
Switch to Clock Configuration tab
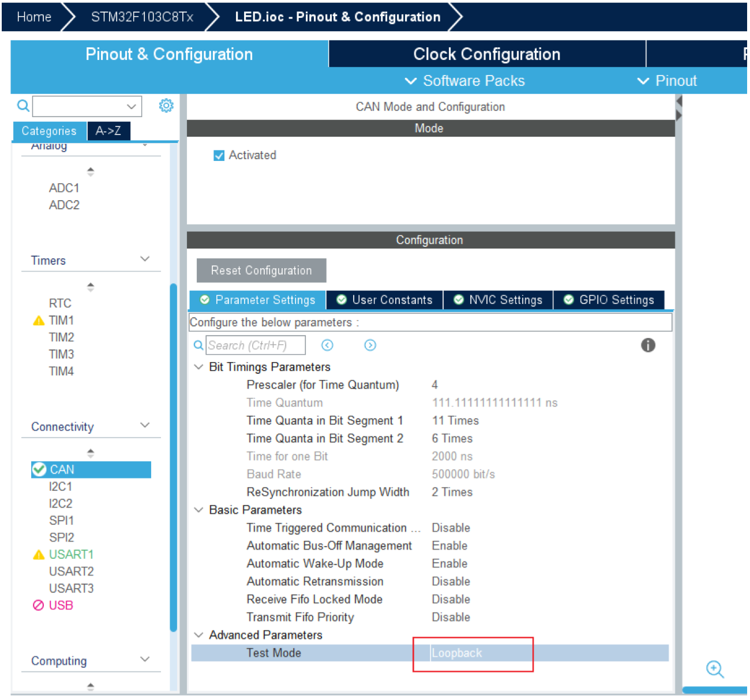pyautogui.click(x=487, y=54)
